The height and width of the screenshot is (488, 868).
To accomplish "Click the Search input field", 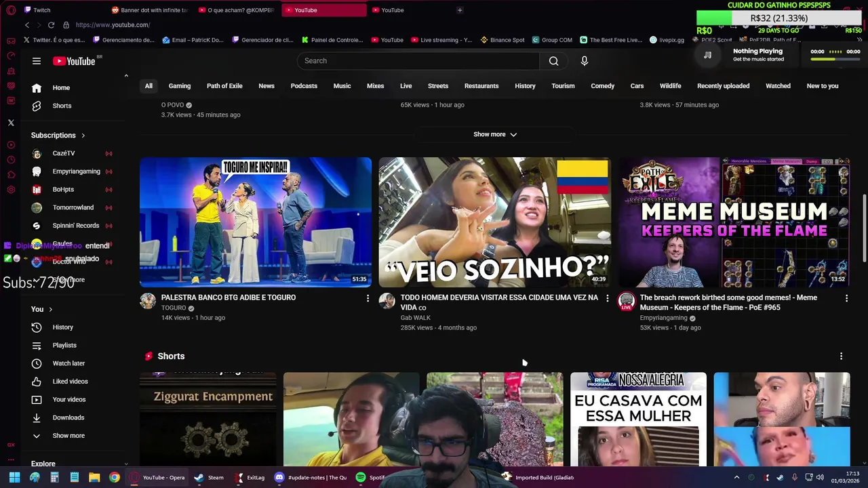I will (418, 61).
